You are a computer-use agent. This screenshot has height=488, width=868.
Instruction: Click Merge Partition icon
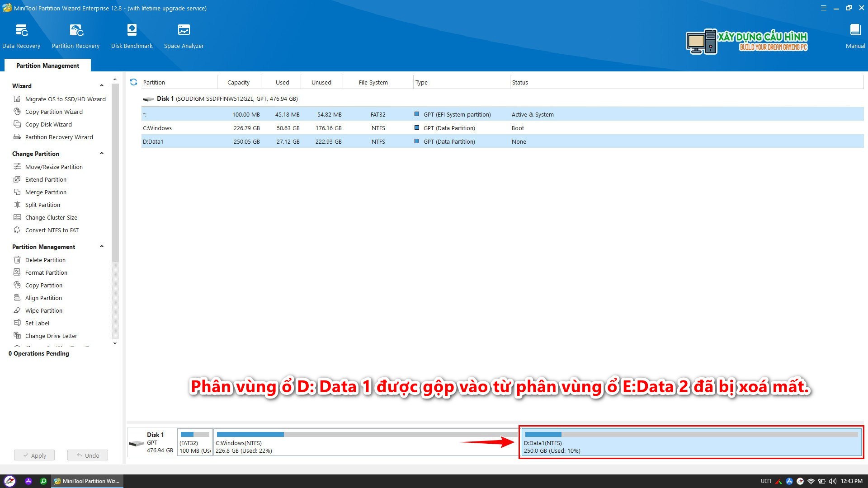coord(17,192)
